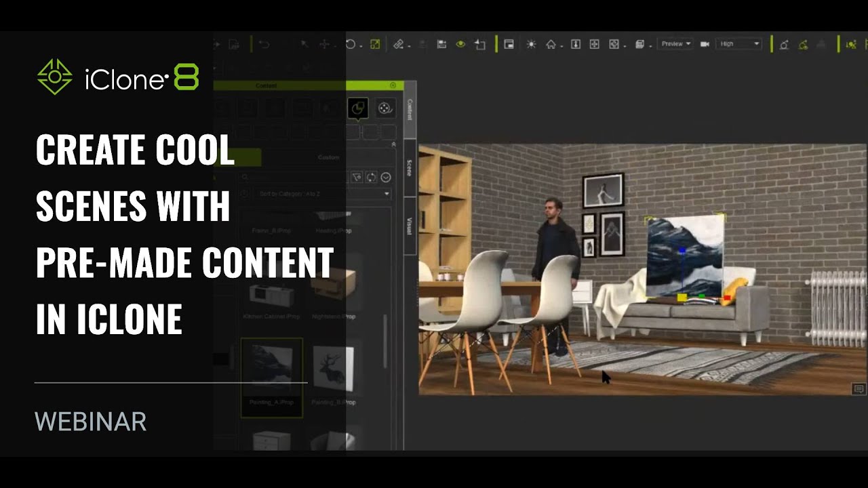Click the red gizmo handle on sofa

coord(727,298)
